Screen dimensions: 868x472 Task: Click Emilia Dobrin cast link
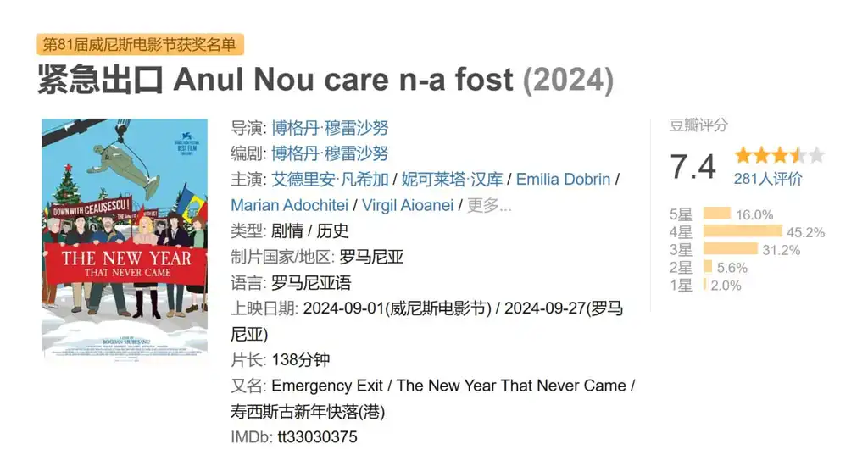[x=563, y=180]
